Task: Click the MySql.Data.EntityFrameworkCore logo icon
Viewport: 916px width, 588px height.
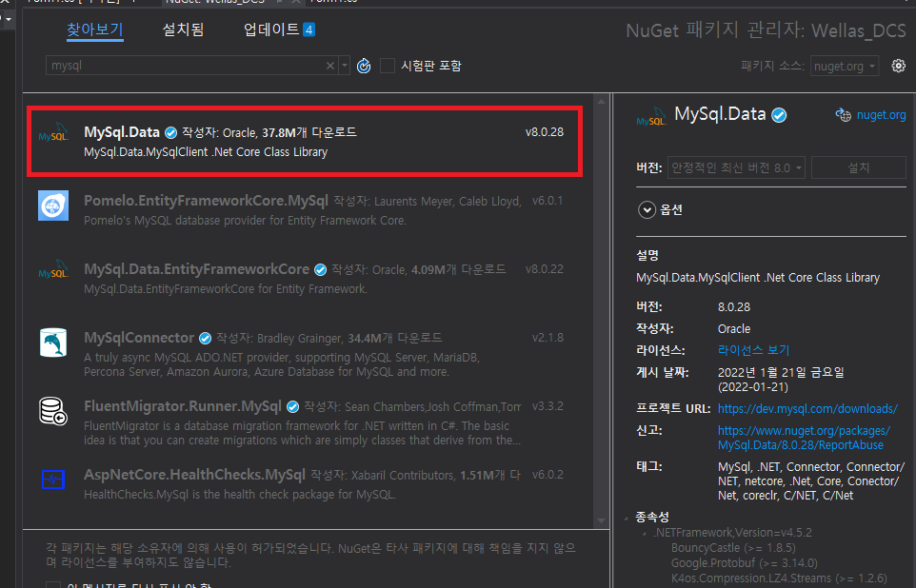Action: pyautogui.click(x=53, y=269)
